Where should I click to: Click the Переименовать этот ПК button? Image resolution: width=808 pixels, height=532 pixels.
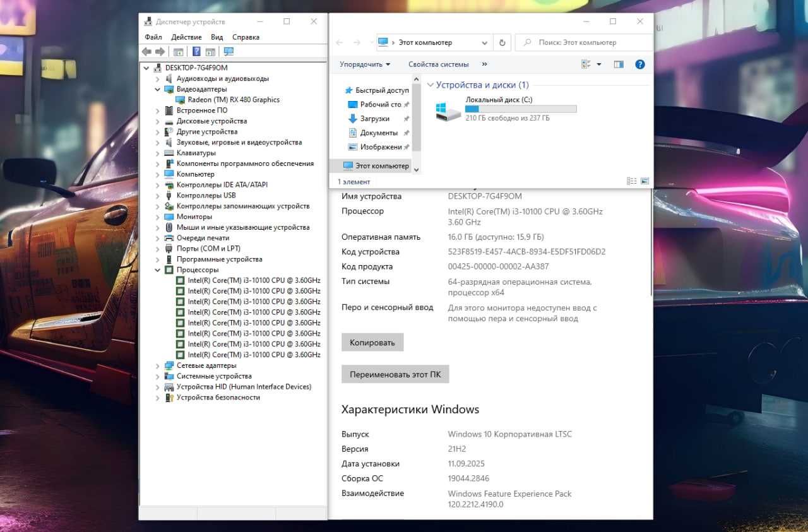(395, 374)
